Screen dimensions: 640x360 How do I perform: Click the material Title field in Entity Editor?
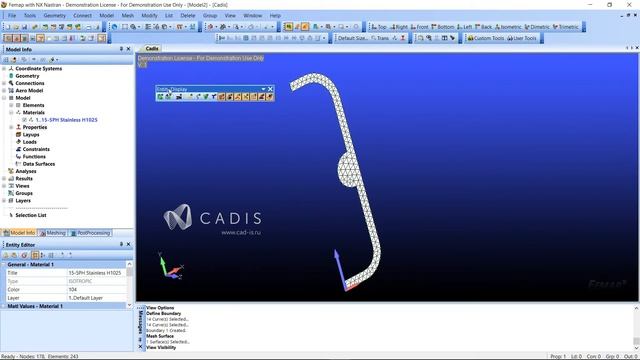[96, 273]
